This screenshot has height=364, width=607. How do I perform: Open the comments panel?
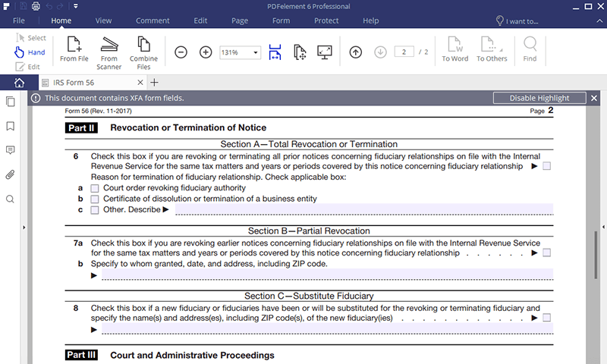tap(11, 150)
